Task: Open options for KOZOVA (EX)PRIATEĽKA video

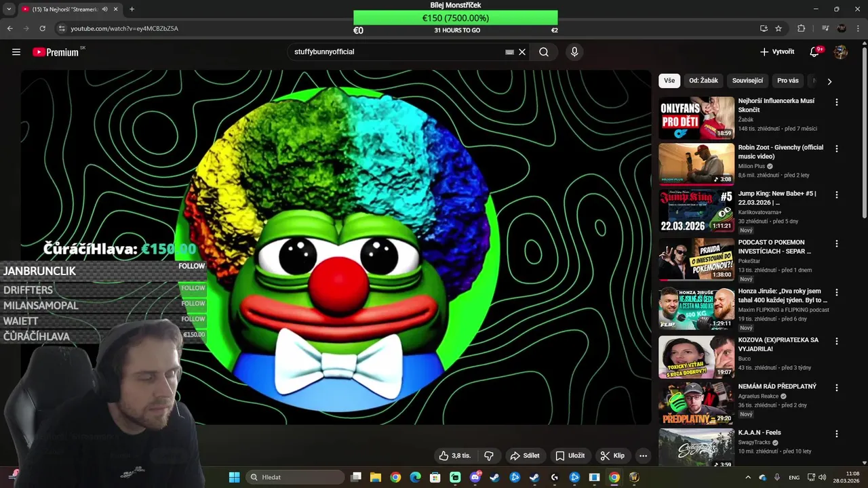Action: (836, 341)
